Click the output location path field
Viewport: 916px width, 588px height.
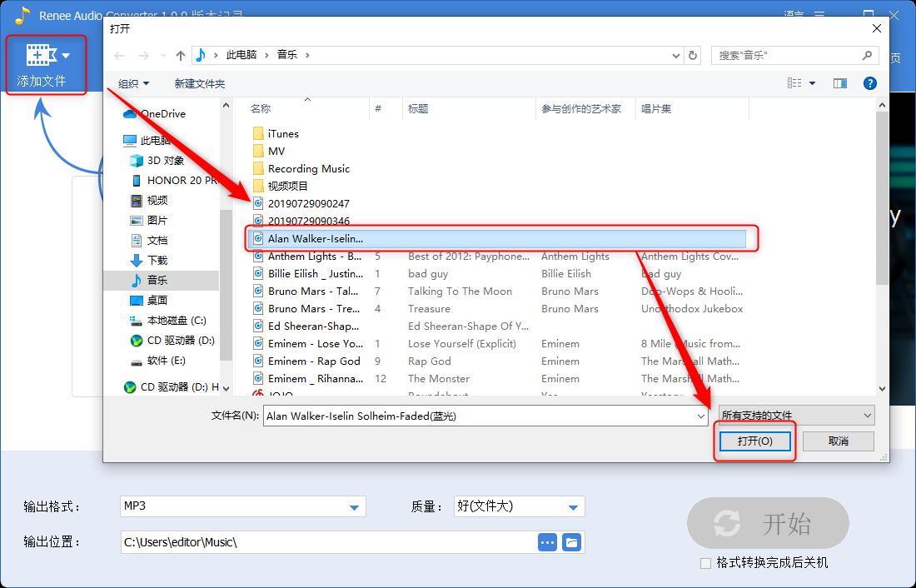point(328,542)
